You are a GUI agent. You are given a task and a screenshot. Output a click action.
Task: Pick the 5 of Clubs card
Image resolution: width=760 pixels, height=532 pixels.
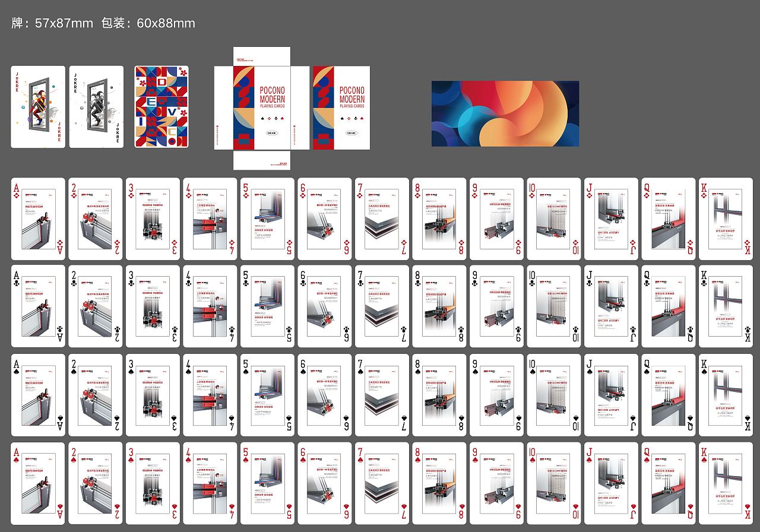click(267, 306)
